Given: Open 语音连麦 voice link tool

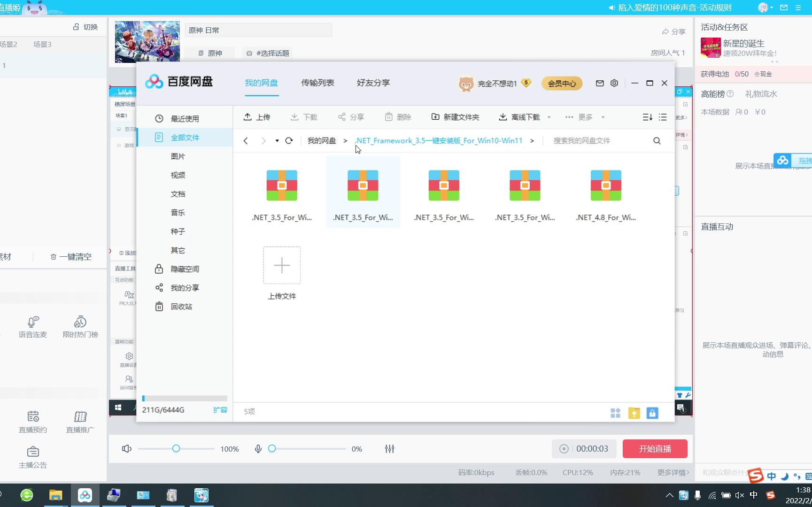Looking at the screenshot, I should (33, 327).
